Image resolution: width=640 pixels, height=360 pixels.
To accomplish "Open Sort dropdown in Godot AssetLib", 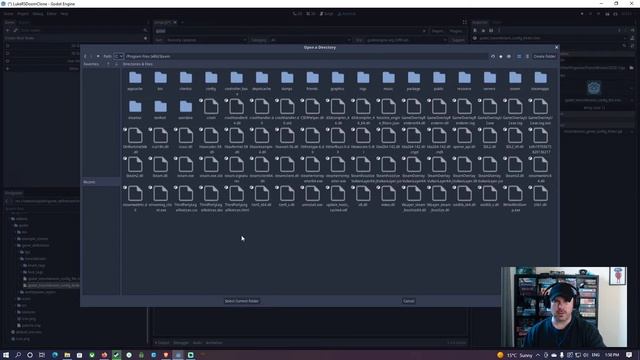I will pos(206,40).
